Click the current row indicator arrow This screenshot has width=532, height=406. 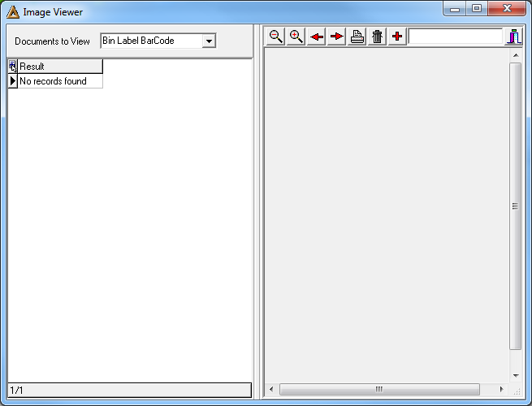[12, 81]
